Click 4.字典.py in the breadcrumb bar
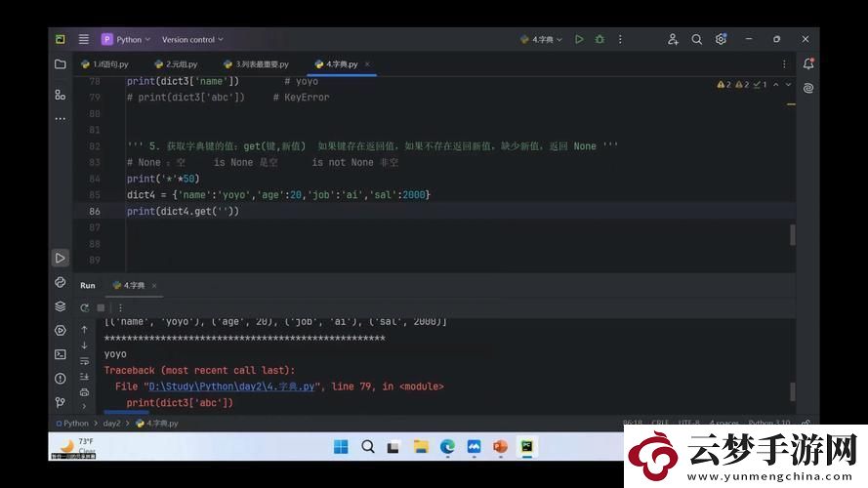The image size is (868, 488). 157,424
